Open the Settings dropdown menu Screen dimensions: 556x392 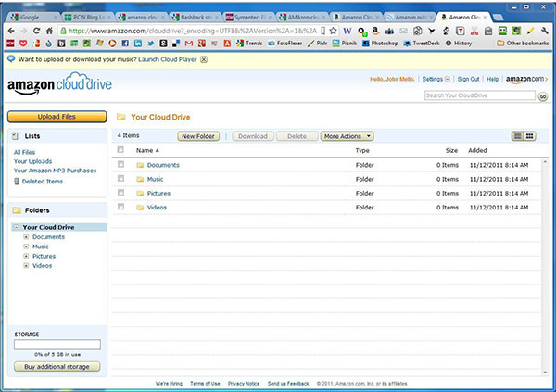pyautogui.click(x=436, y=79)
